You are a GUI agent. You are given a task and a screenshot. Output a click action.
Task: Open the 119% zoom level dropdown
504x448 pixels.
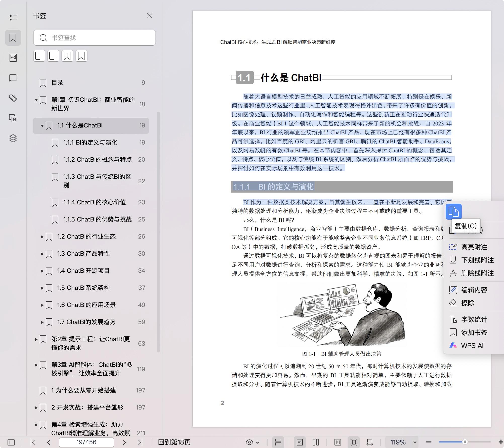[415, 442]
